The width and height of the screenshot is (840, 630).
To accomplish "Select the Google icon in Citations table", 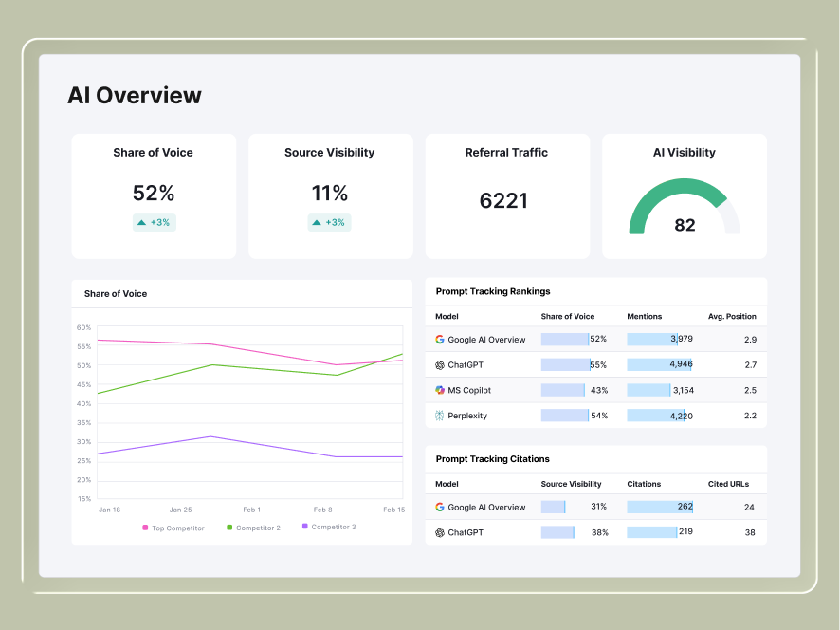I will (439, 507).
